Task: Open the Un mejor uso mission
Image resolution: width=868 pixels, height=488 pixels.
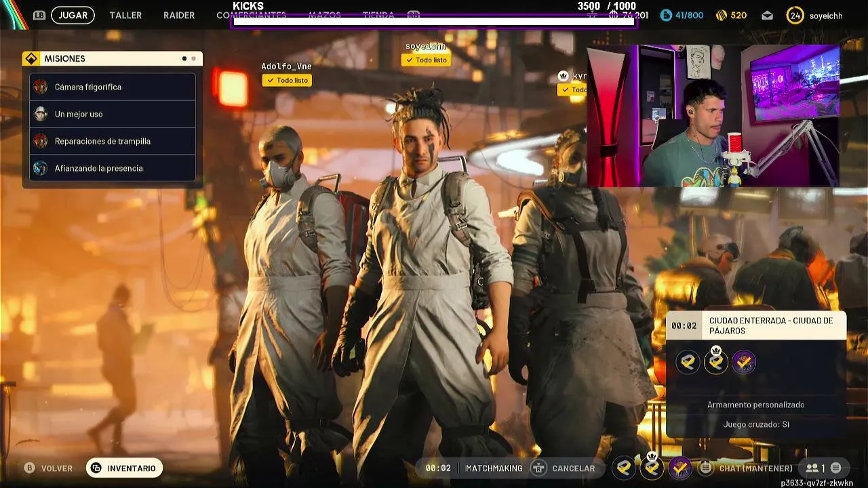Action: (113, 114)
